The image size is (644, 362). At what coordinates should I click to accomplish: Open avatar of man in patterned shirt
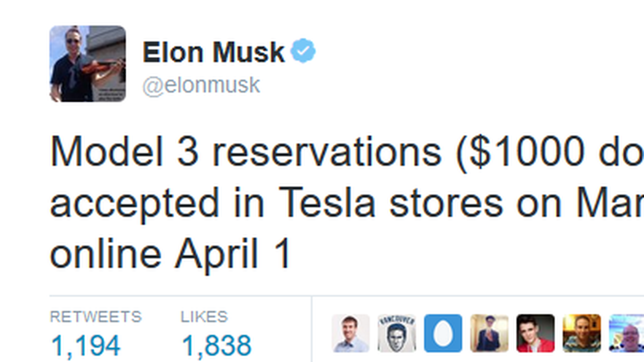(x=582, y=333)
